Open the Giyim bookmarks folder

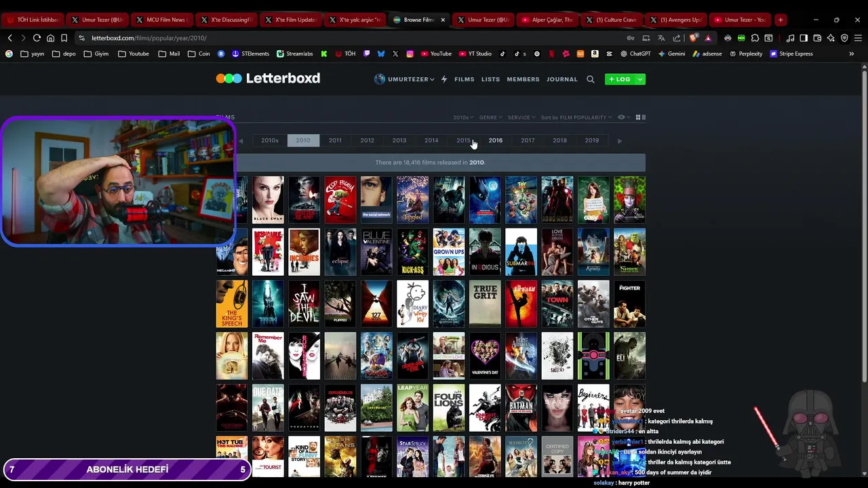pos(96,54)
